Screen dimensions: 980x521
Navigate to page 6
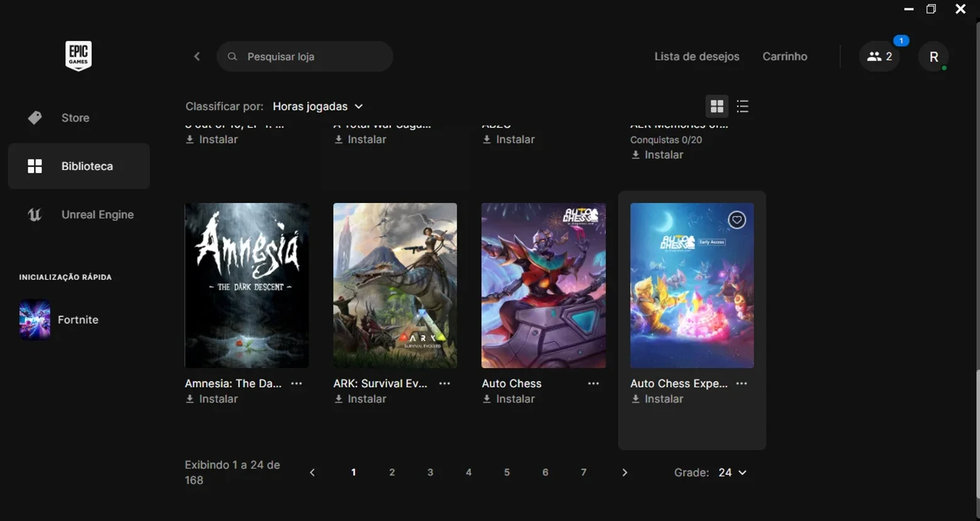coord(545,473)
